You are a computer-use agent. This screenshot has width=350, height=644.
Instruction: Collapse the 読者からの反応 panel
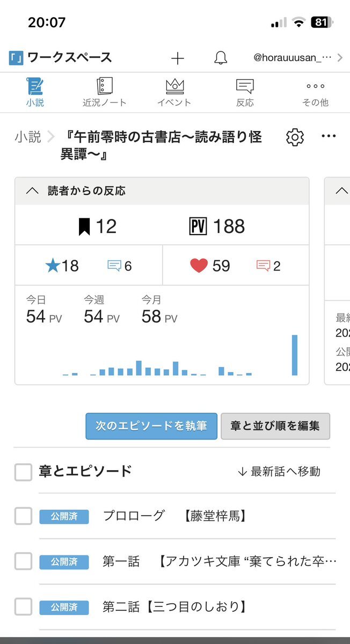pyautogui.click(x=32, y=191)
